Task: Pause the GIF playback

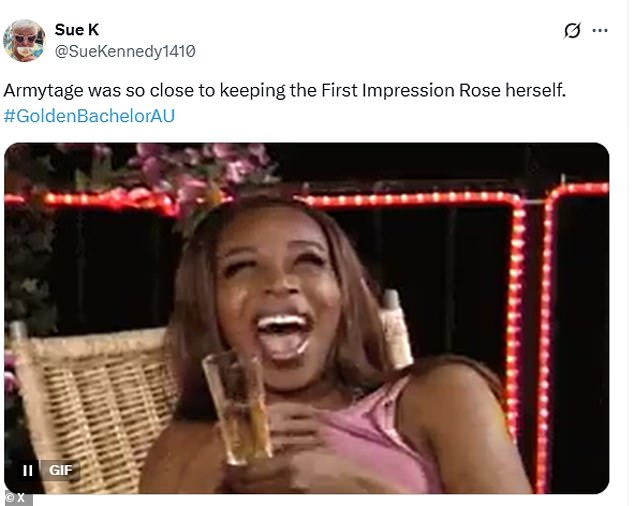Action: point(28,470)
